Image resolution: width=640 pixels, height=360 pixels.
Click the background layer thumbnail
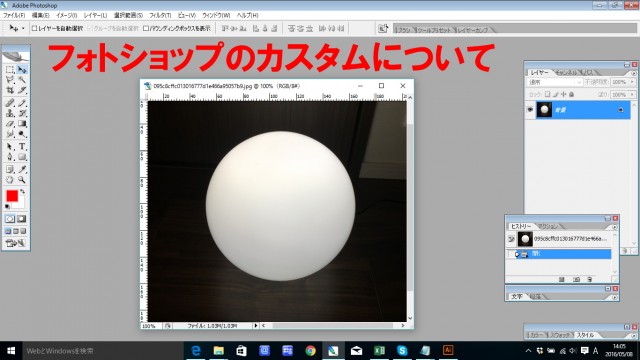(544, 109)
